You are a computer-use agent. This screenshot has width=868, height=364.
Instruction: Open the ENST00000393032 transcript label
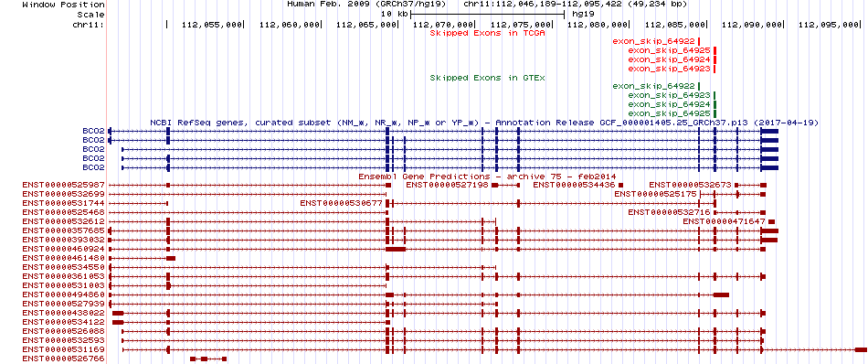(64, 240)
